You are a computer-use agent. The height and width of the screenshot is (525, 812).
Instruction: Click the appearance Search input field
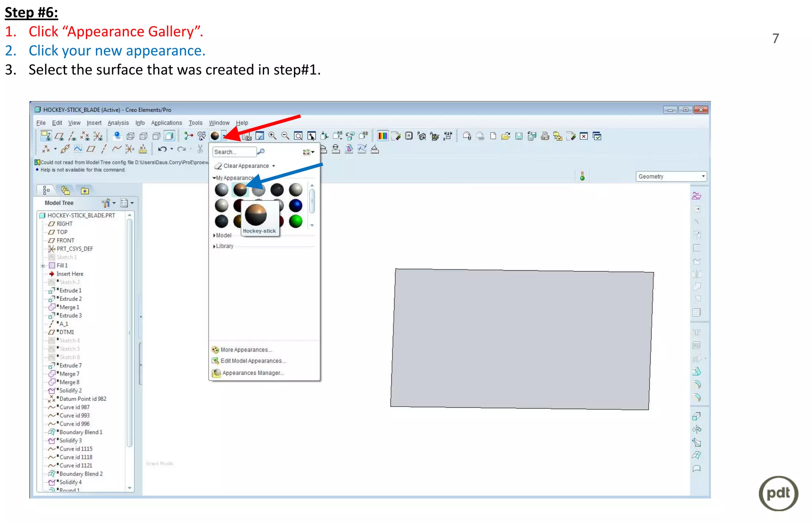pos(234,152)
